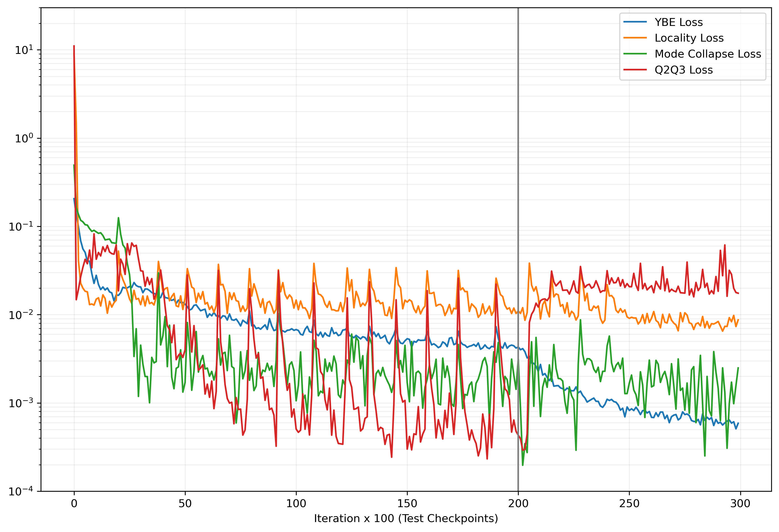Click the x-axis tick label 150

tap(407, 503)
